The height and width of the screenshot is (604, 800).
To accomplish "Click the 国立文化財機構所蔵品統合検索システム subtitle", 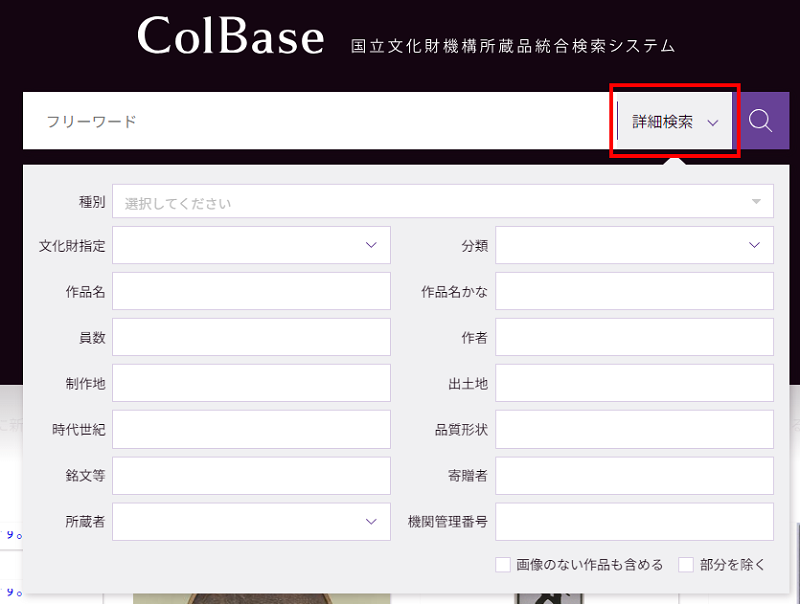I will tap(513, 46).
